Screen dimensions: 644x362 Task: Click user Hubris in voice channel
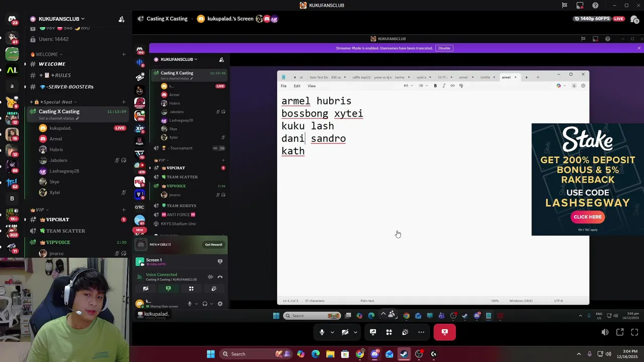pyautogui.click(x=56, y=150)
